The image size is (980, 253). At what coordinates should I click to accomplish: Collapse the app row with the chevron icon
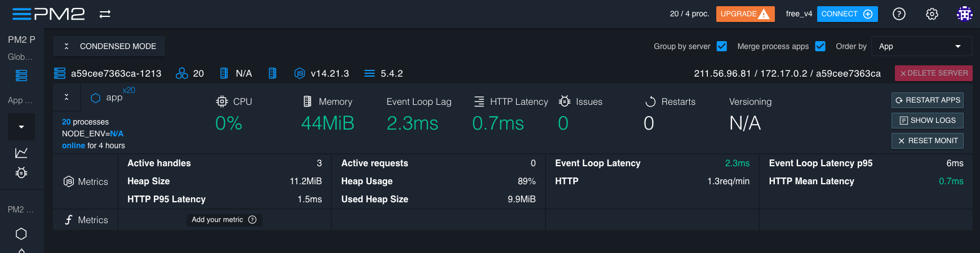66,97
